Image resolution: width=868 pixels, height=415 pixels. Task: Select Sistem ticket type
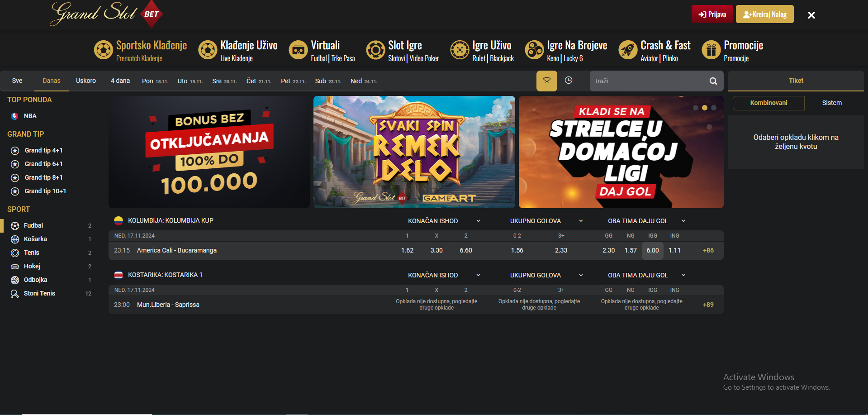pos(832,103)
